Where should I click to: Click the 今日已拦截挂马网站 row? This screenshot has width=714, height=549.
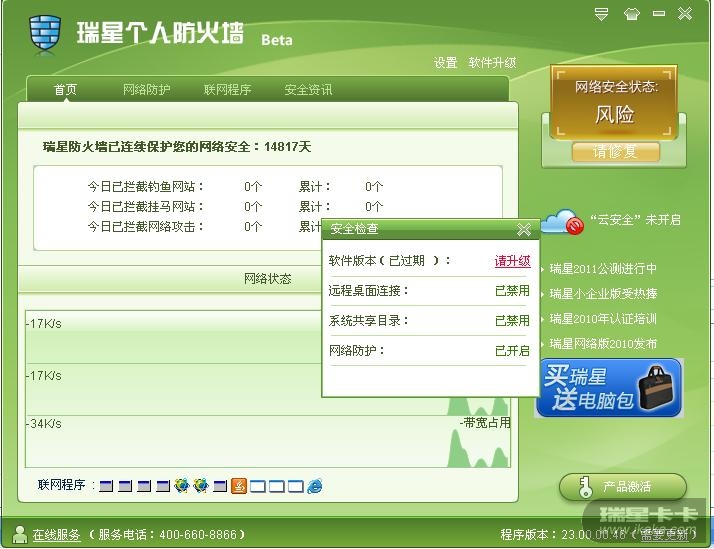(235, 207)
